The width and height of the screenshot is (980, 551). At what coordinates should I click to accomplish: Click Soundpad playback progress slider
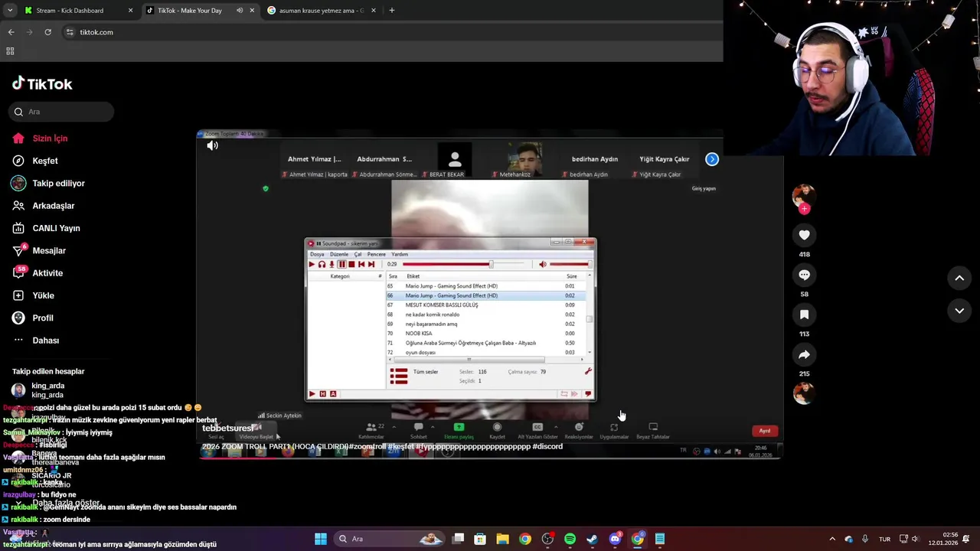click(x=465, y=264)
